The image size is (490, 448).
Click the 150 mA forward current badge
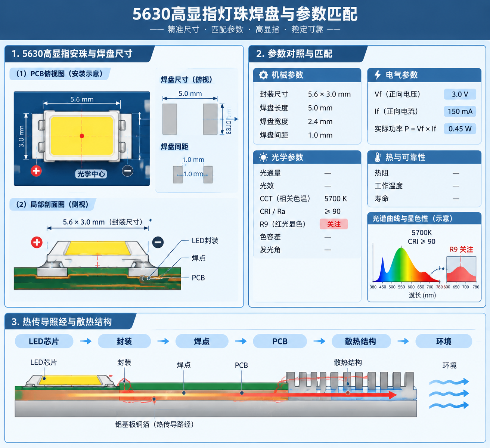click(x=460, y=111)
